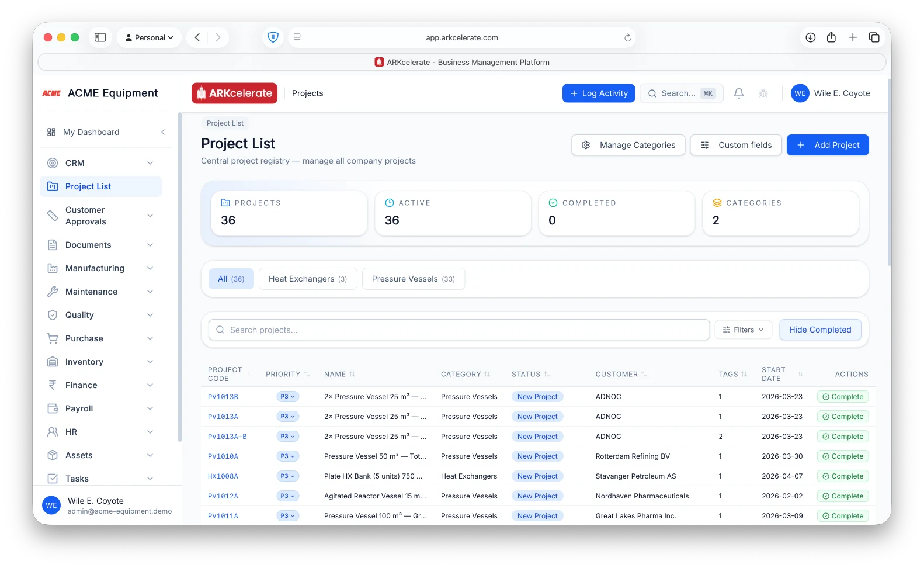Open the Filters dropdown
Viewport: 924px width, 568px height.
point(743,330)
